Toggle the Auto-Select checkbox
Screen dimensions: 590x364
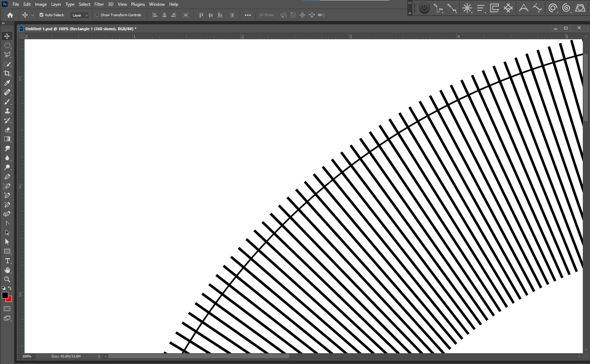pos(41,15)
